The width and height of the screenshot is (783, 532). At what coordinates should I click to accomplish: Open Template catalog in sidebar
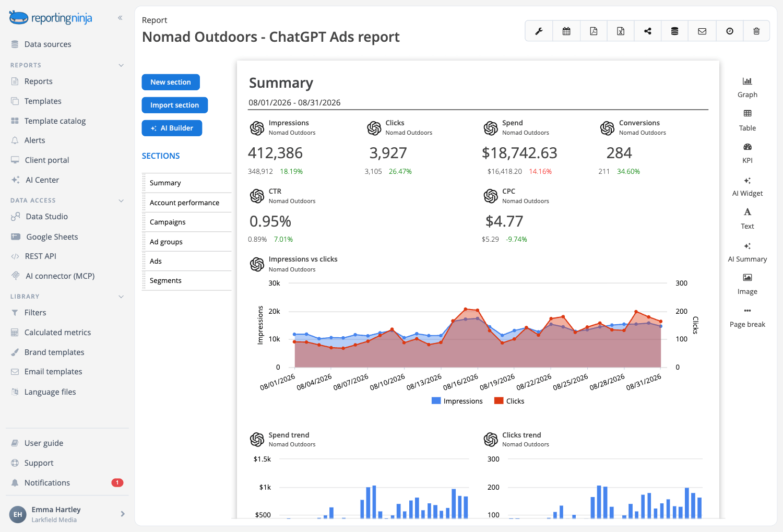pyautogui.click(x=55, y=121)
